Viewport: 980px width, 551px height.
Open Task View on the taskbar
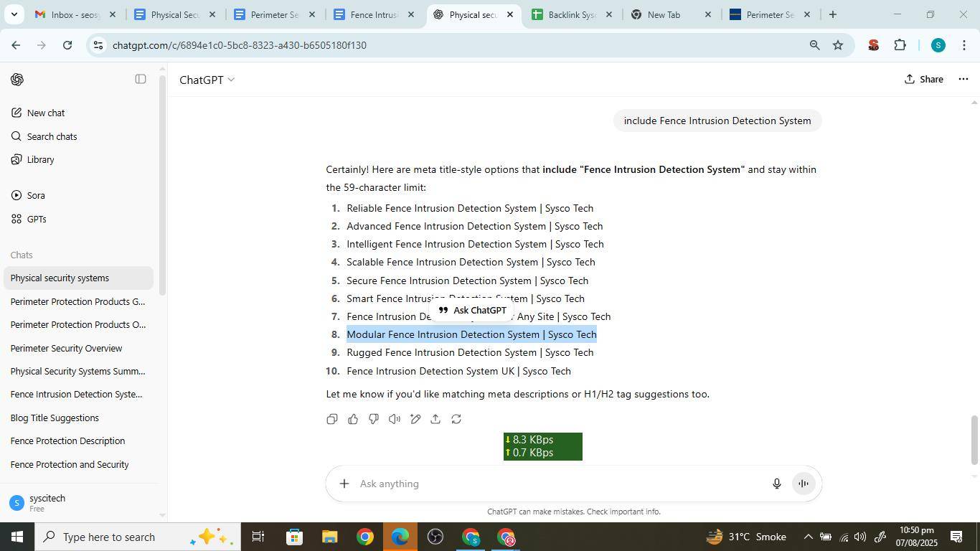258,537
